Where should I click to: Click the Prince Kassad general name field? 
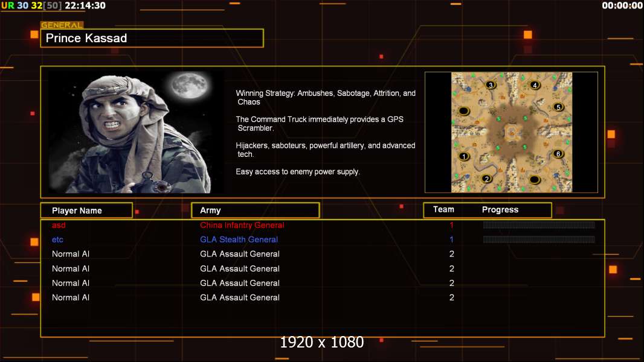tap(152, 38)
